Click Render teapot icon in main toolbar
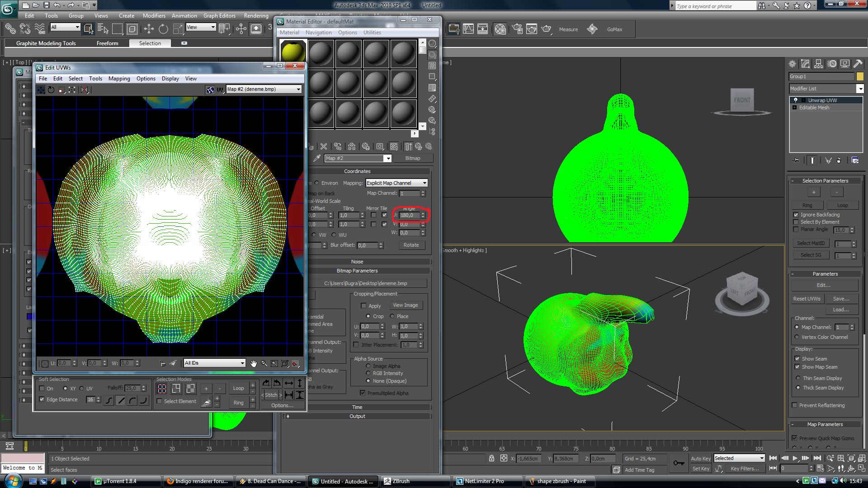Image resolution: width=868 pixels, height=488 pixels. point(546,29)
